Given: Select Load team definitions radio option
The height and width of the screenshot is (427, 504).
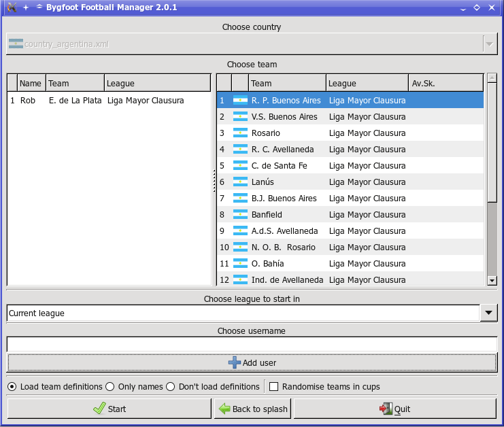Looking at the screenshot, I should [55, 386].
